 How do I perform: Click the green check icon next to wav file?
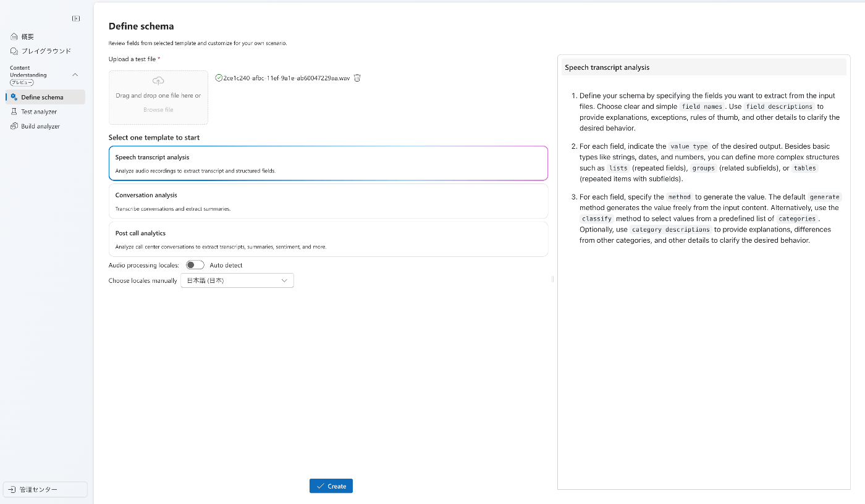(x=219, y=78)
